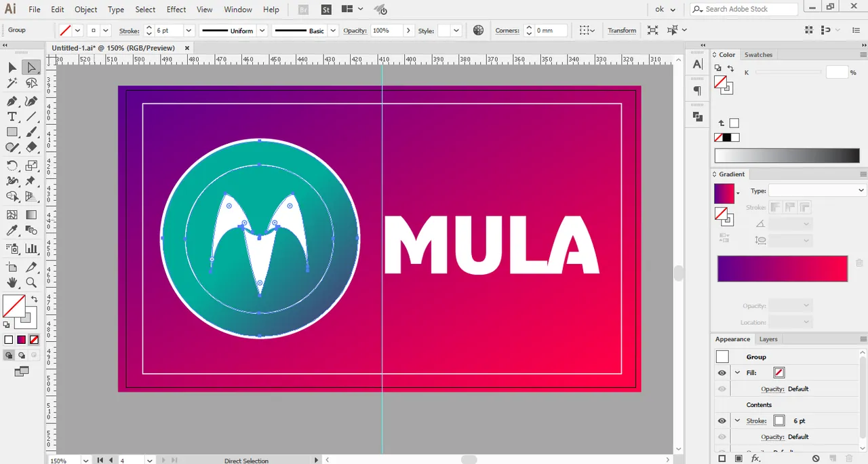This screenshot has height=464, width=868.
Task: Set toolbox paint mode to None
Action: coord(34,340)
